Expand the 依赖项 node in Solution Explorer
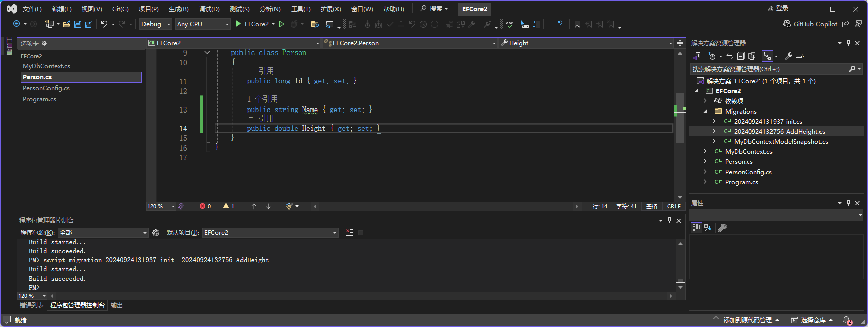The width and height of the screenshot is (868, 327). tap(705, 101)
